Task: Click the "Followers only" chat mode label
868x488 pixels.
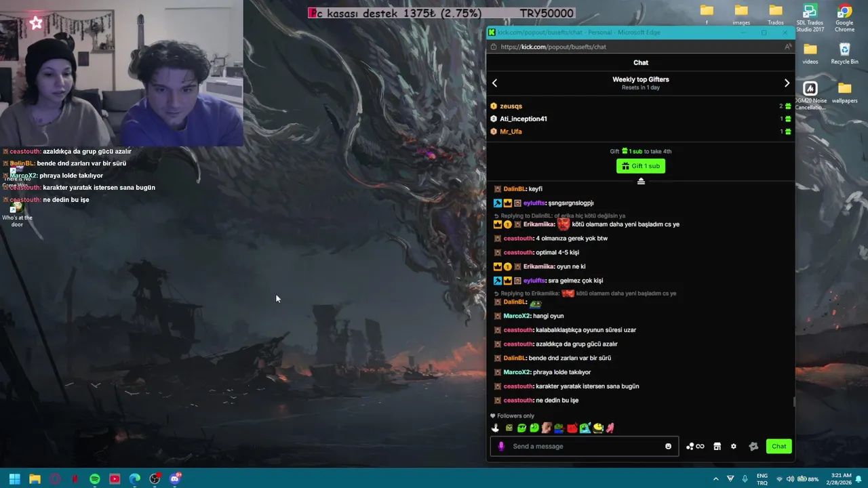Action: [515, 416]
